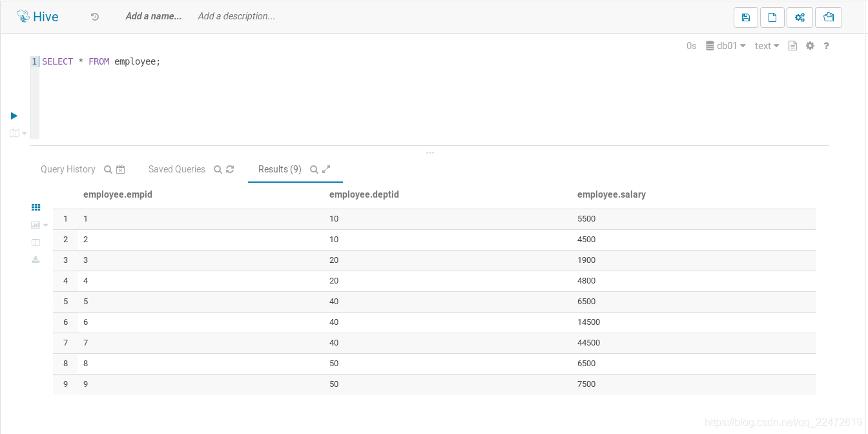Select the Results (9) tab
The image size is (868, 434).
[x=280, y=169]
